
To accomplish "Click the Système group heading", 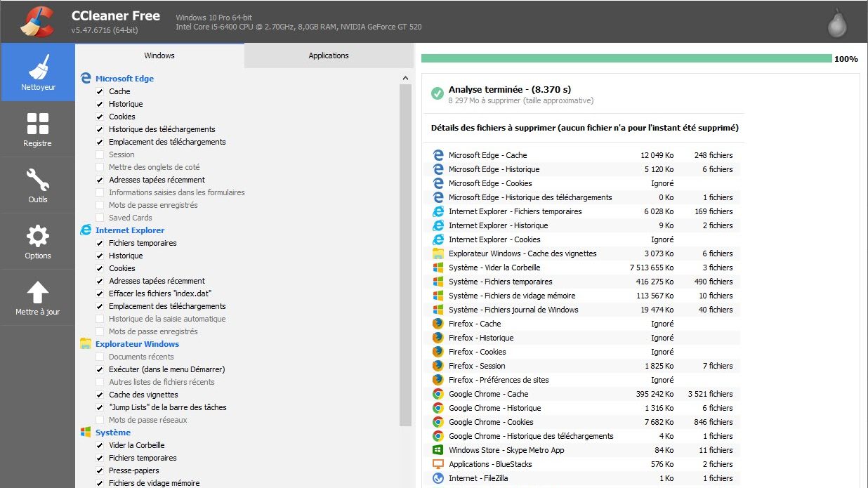I will coord(113,433).
